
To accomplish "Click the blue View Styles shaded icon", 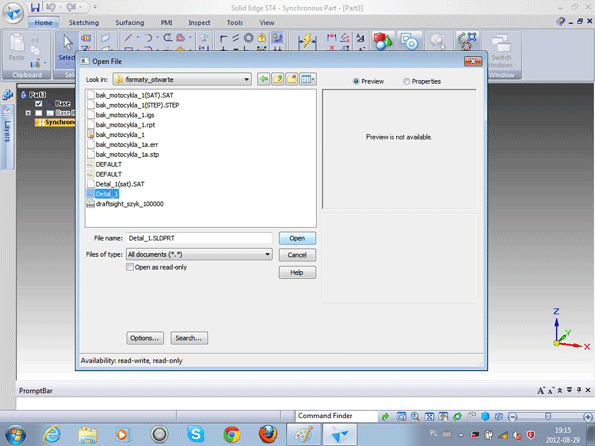I will pos(485,416).
